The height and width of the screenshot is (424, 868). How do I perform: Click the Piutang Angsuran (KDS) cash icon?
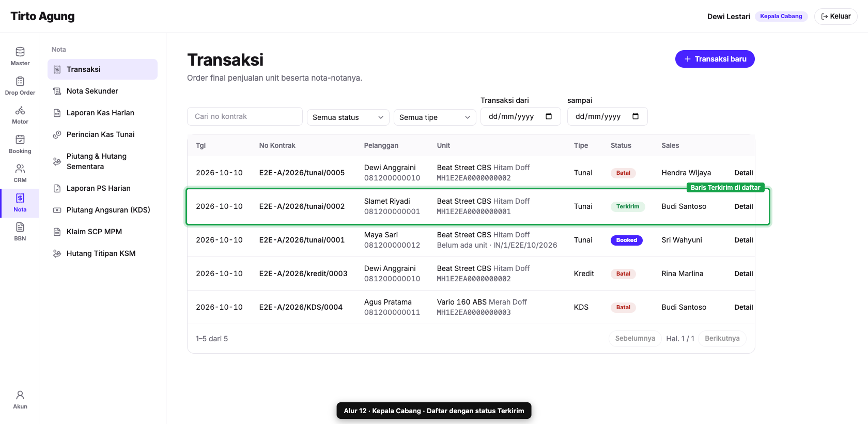click(57, 210)
